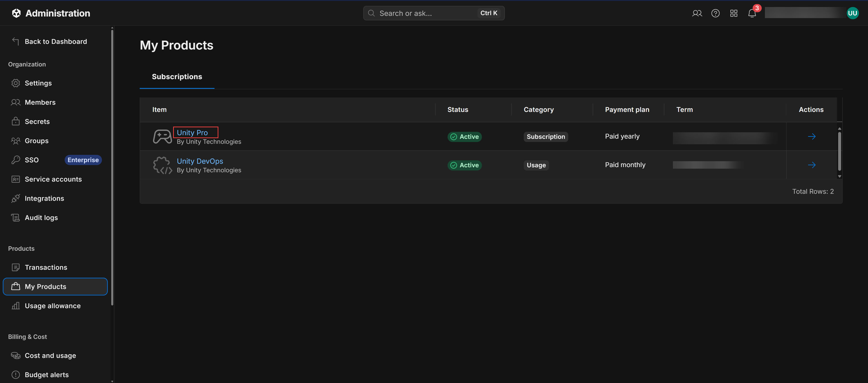Click the Search or ask field
Image resolution: width=868 pixels, height=383 pixels.
[434, 13]
